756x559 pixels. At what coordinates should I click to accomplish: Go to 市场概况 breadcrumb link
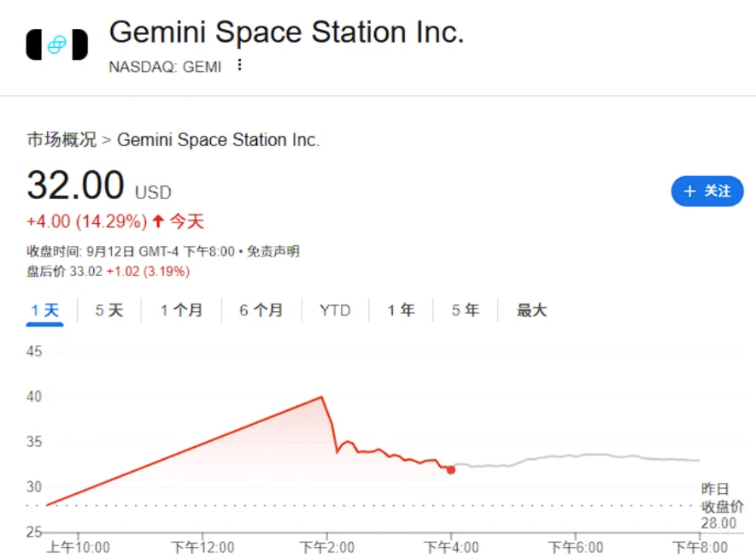(62, 139)
